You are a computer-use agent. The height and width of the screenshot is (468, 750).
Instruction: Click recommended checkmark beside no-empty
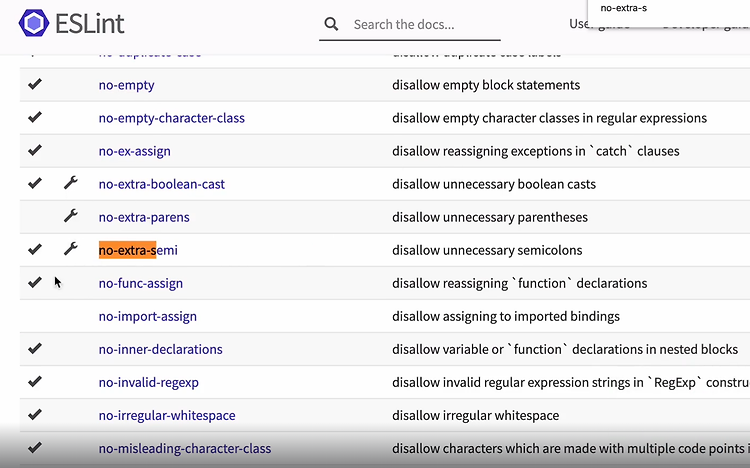tap(34, 84)
